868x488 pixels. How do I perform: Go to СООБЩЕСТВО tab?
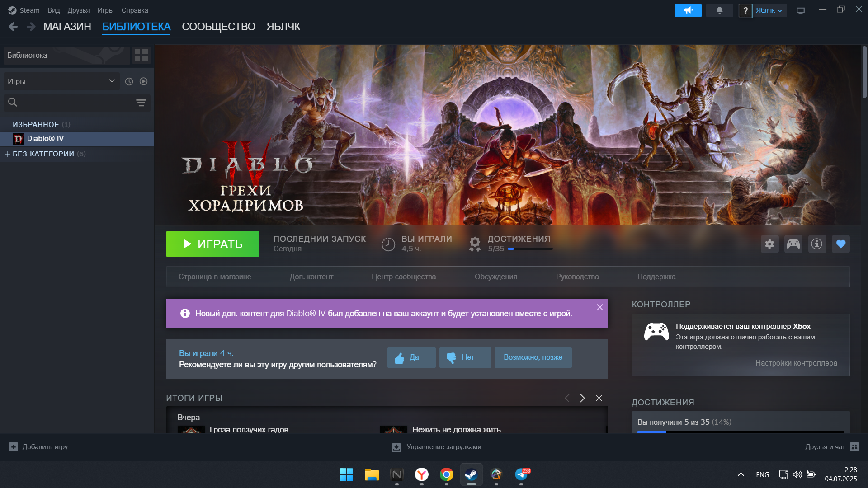tap(218, 27)
